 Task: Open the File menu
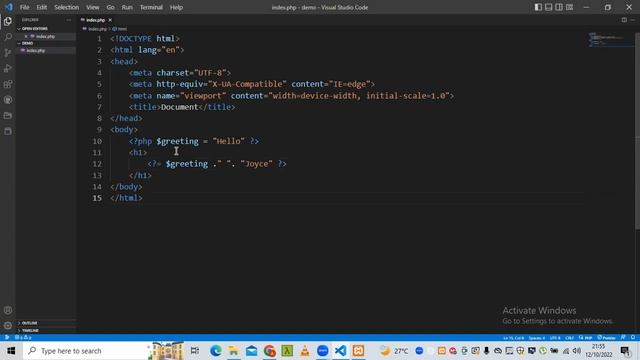coord(24,7)
